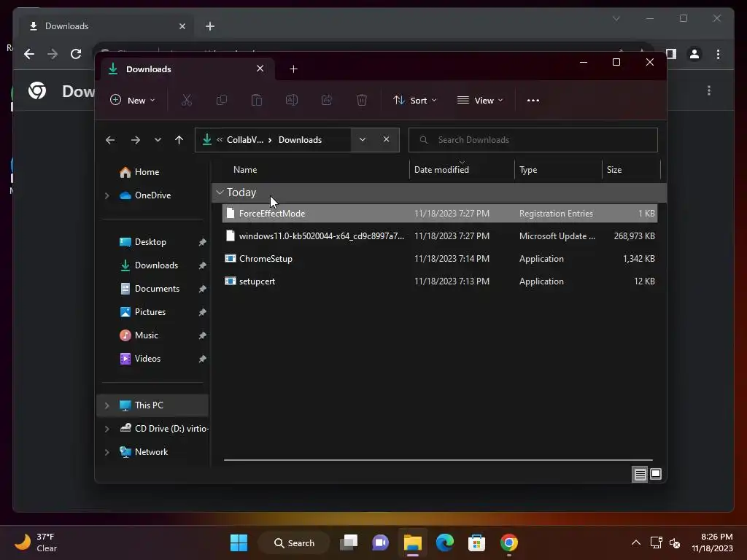The image size is (747, 560).
Task: Open Task View on the taskbar
Action: 349,542
